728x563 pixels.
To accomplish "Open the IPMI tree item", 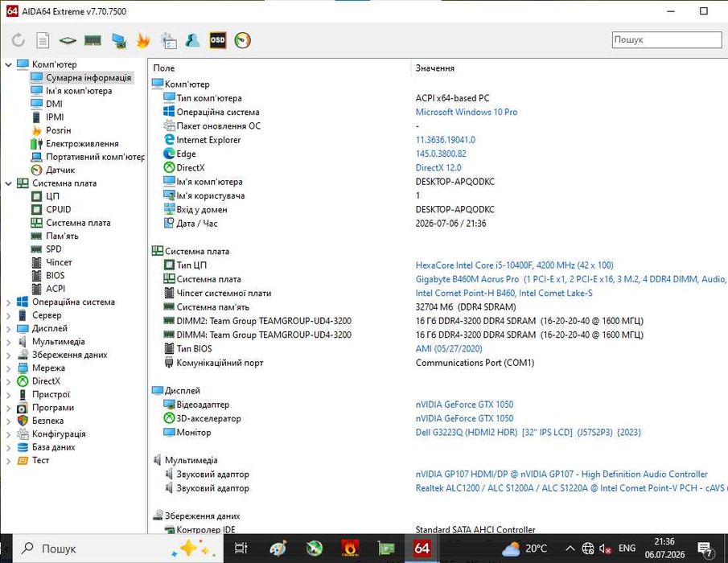I will point(55,117).
